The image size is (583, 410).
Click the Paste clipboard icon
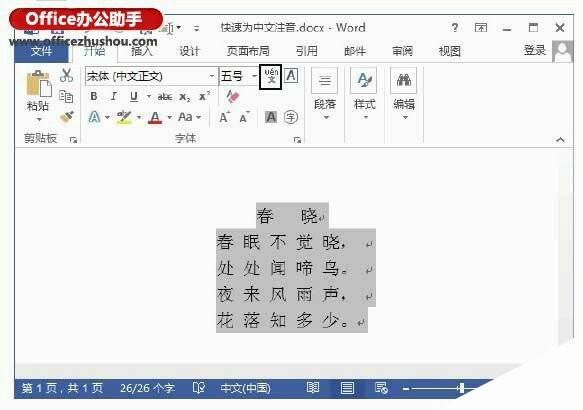38,83
